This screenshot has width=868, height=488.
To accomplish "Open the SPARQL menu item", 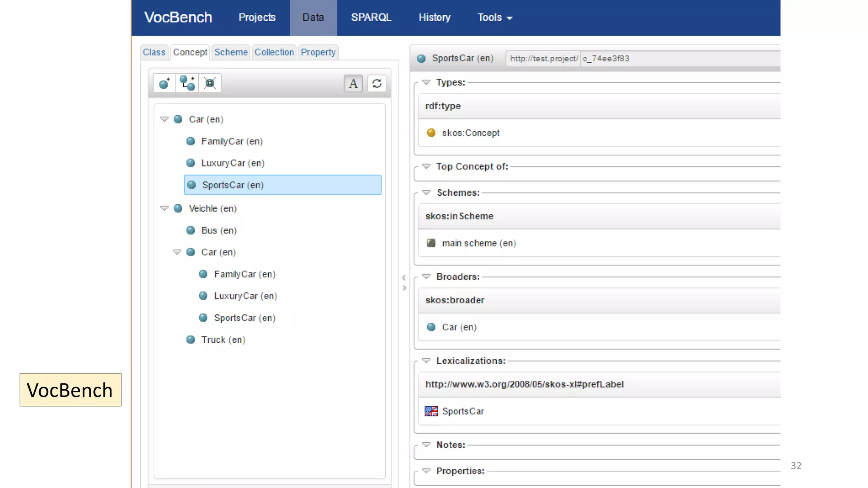I will (371, 18).
